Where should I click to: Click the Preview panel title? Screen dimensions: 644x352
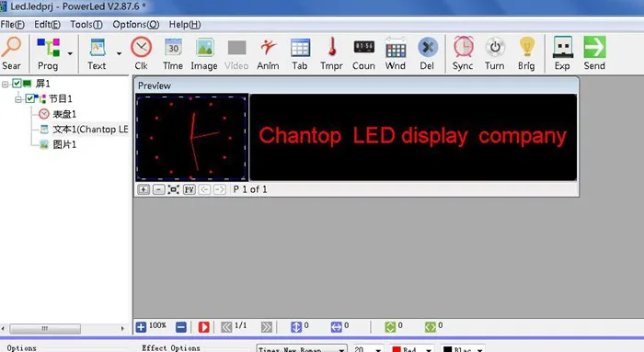[155, 85]
